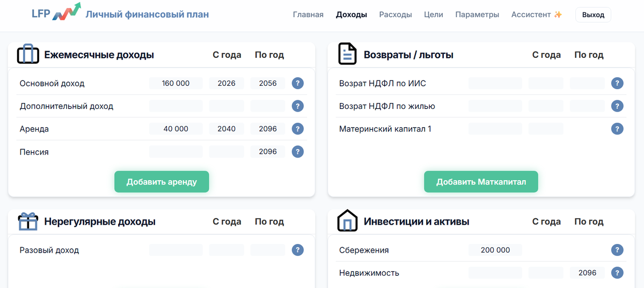Open Параметры in the navigation
The height and width of the screenshot is (288, 644).
coord(477,14)
